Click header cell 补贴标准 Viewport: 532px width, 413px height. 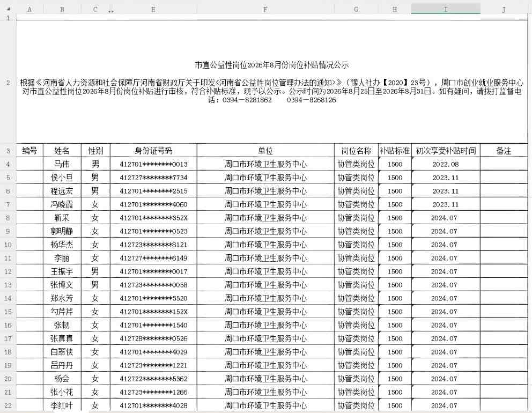(395, 151)
